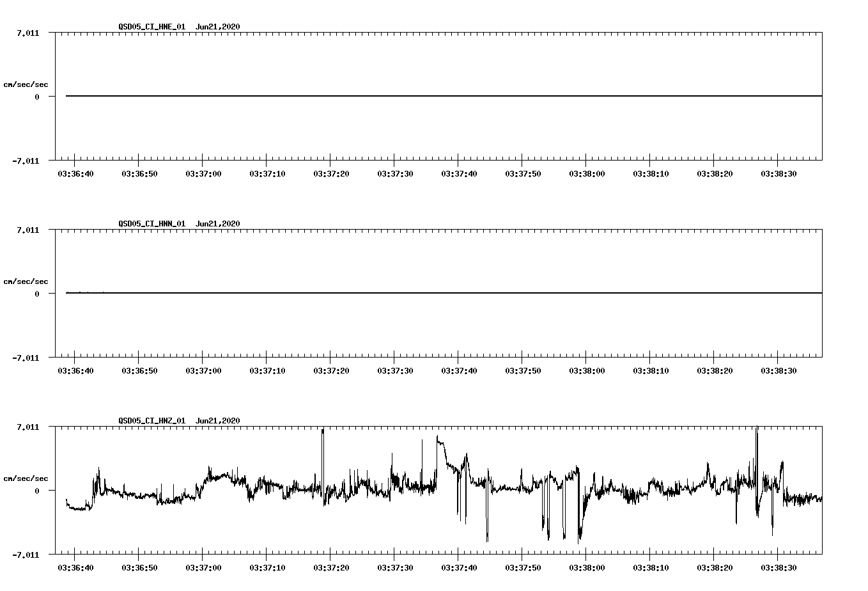Click the 03:36:50 time label under HNE plot
The image size is (868, 591).
pos(139,173)
